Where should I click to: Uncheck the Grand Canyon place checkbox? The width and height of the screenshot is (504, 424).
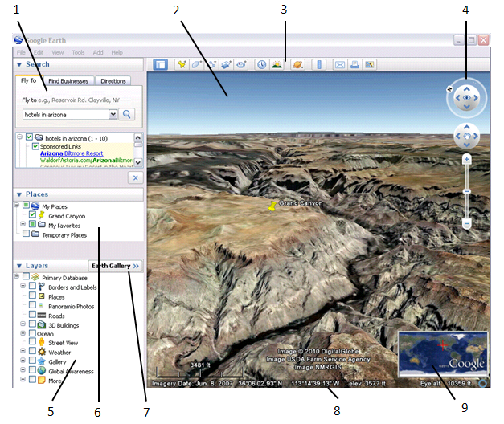tap(32, 215)
